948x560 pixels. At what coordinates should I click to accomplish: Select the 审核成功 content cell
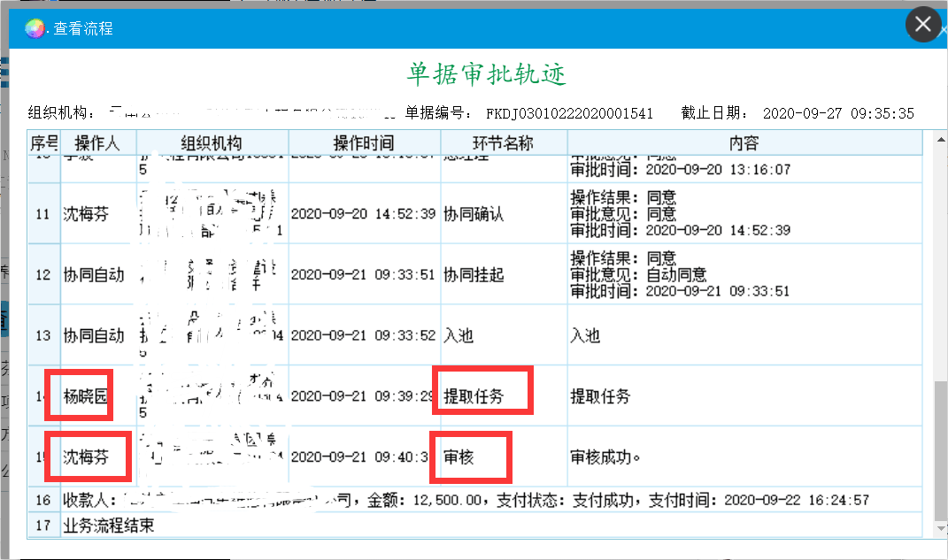pyautogui.click(x=606, y=457)
